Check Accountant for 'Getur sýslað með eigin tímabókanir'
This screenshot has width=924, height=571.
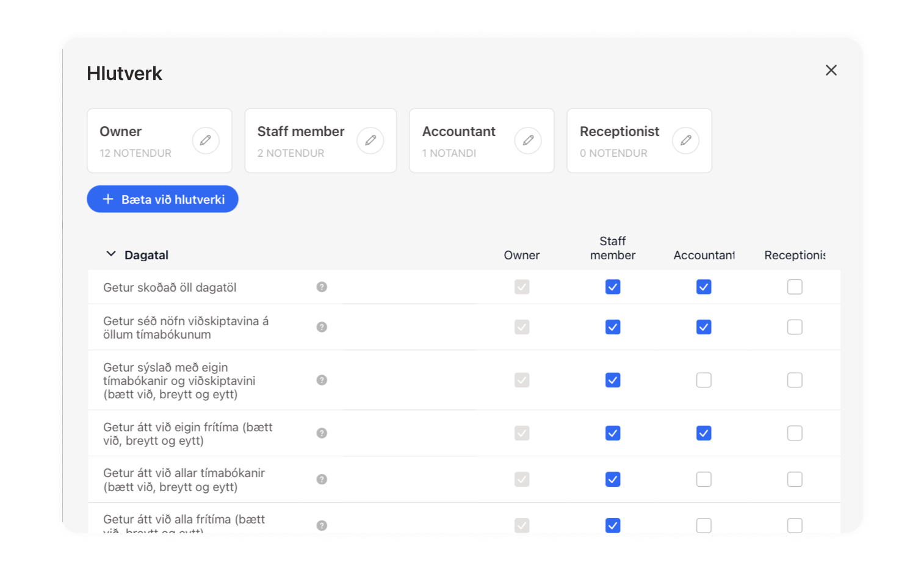704,380
